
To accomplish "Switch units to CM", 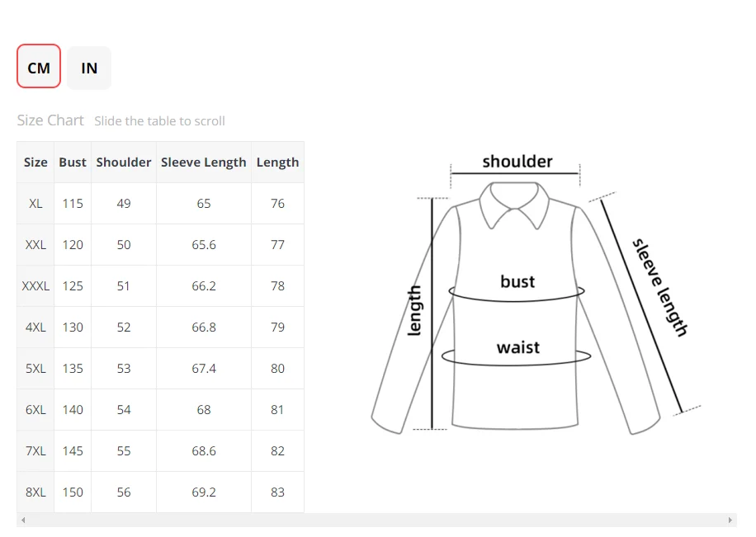I will pos(39,68).
